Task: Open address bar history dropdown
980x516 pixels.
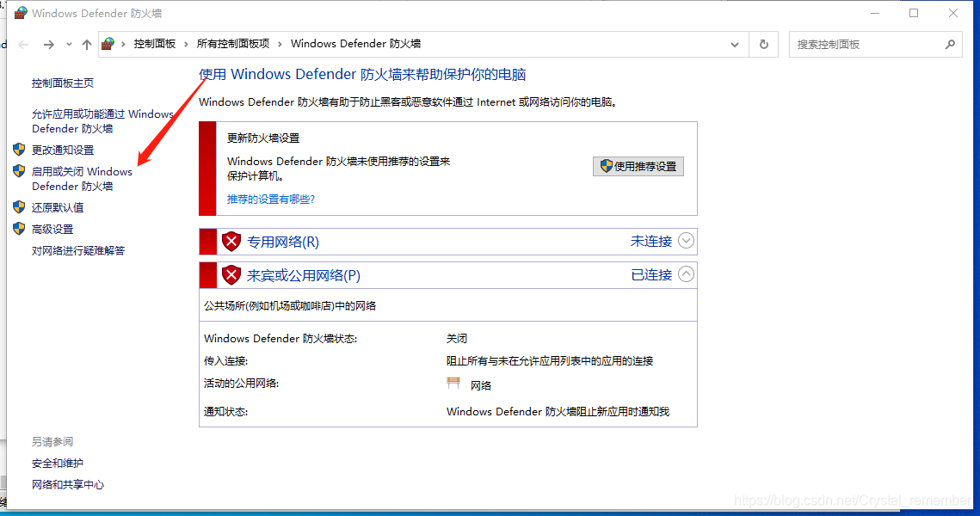Action: [x=735, y=45]
